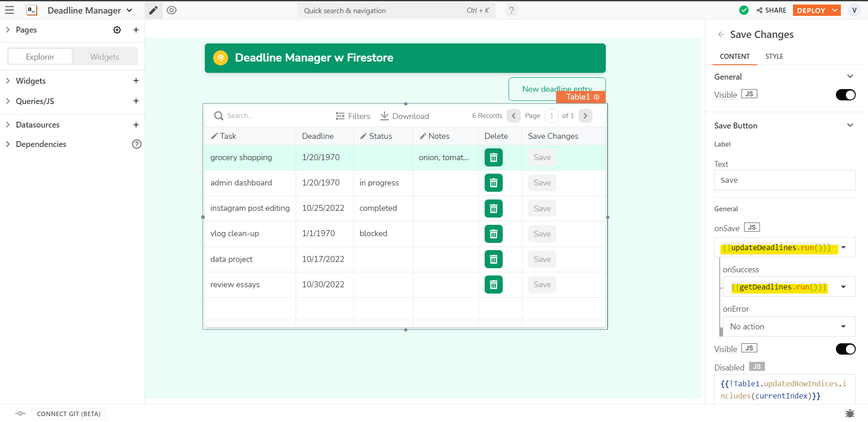Enable JS mode for Disabled property
Screen dimensions: 868x422
click(756, 367)
